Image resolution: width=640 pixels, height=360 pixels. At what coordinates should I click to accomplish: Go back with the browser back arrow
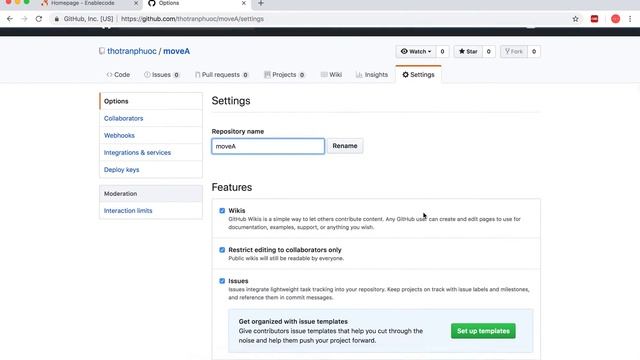point(10,19)
